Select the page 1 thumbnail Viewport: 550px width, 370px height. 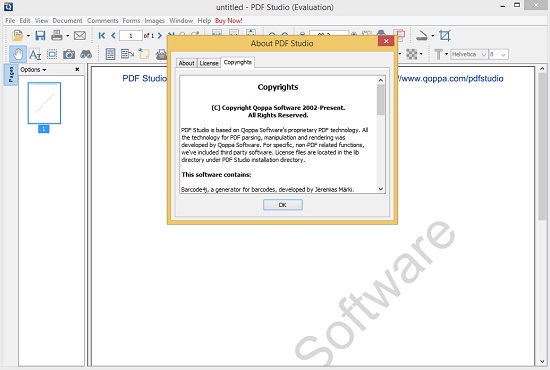(44, 103)
